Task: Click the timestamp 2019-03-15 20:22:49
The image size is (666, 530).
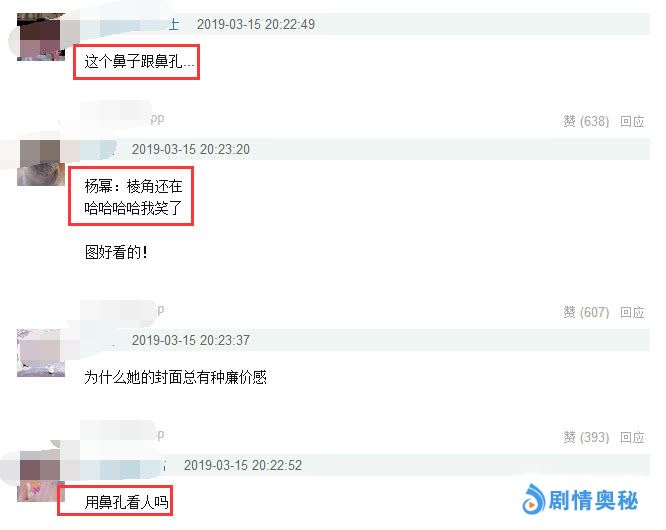Action: coord(256,24)
